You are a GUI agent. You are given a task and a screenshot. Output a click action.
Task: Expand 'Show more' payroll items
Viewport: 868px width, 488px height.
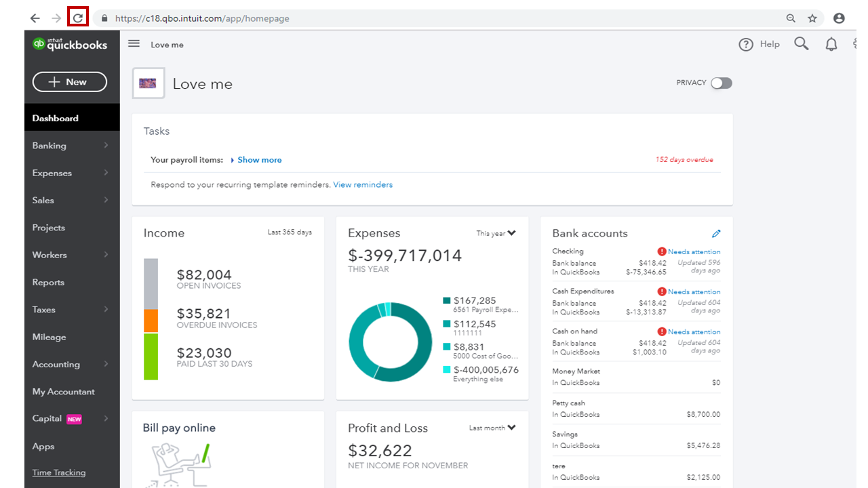coord(259,160)
